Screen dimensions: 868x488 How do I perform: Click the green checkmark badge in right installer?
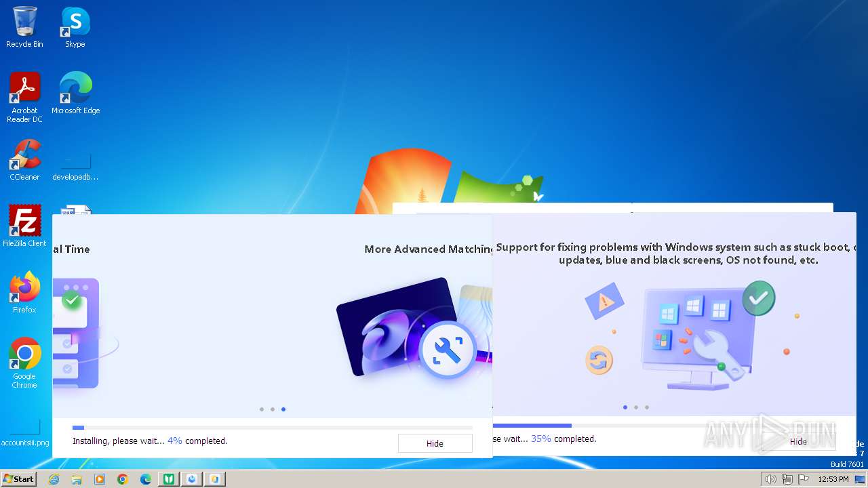pos(758,298)
